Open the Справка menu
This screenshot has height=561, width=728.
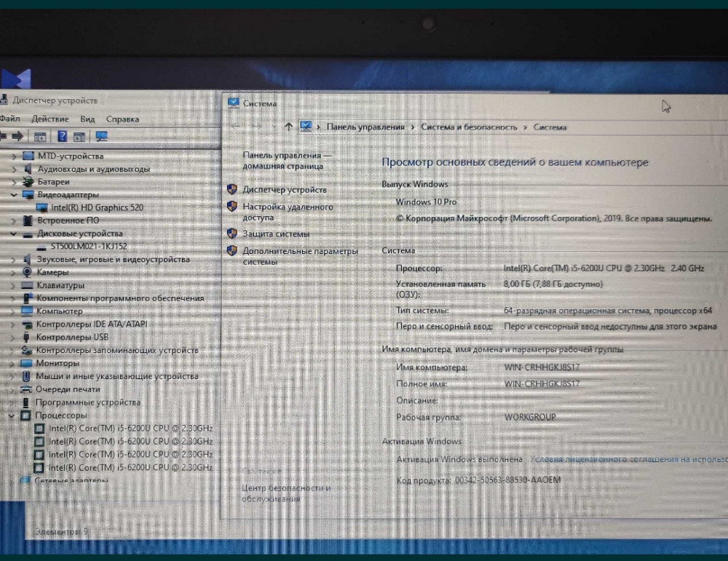[x=122, y=119]
